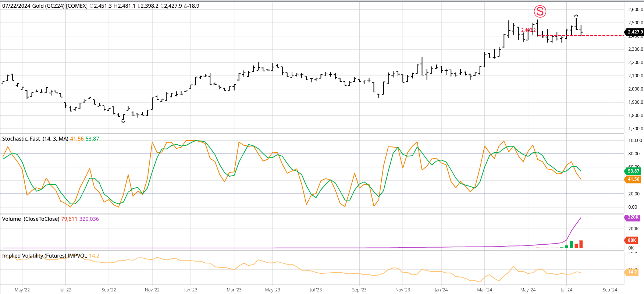The height and width of the screenshot is (294, 644).
Task: Click the 2,600.0 price axis label
Action: coord(636,10)
